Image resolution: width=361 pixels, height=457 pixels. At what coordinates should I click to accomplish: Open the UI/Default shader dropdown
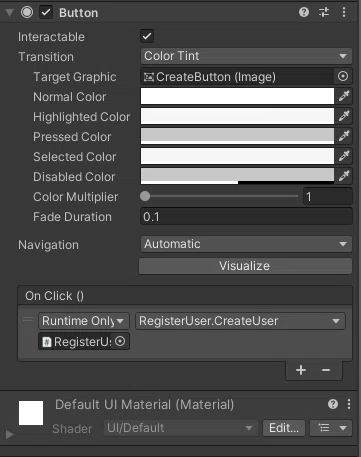pyautogui.click(x=180, y=428)
